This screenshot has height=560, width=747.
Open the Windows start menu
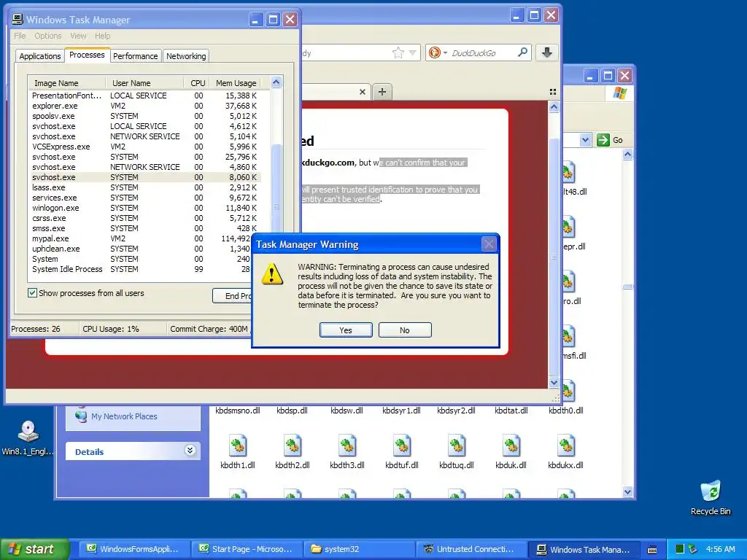coord(35,549)
